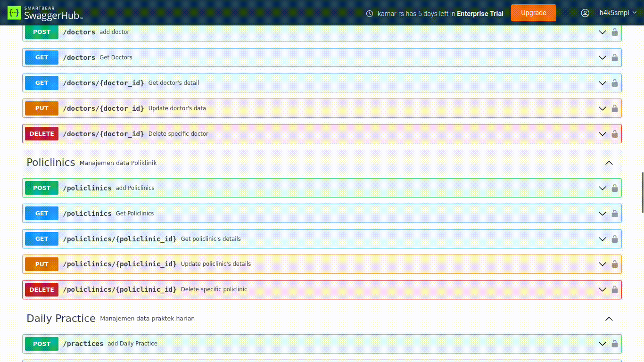Click the page vertical scrollbar thumb
Image resolution: width=644 pixels, height=362 pixels.
(x=642, y=192)
